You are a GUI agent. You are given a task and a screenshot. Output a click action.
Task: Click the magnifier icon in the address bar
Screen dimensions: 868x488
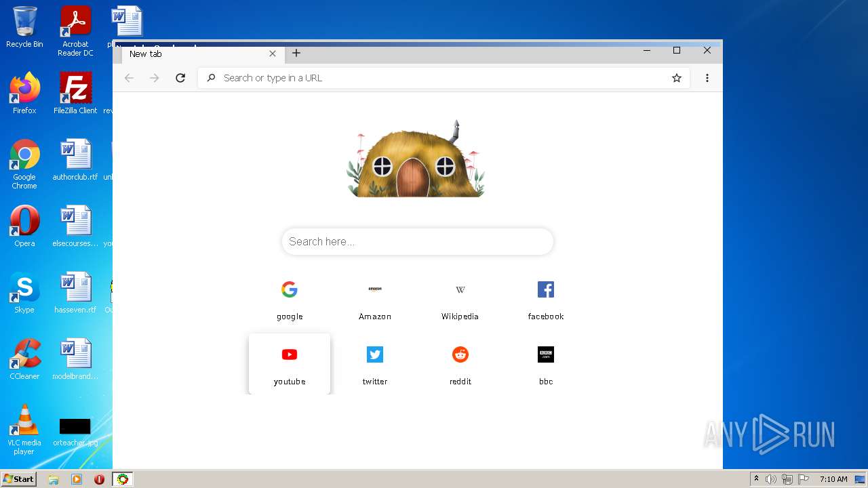[x=212, y=78]
